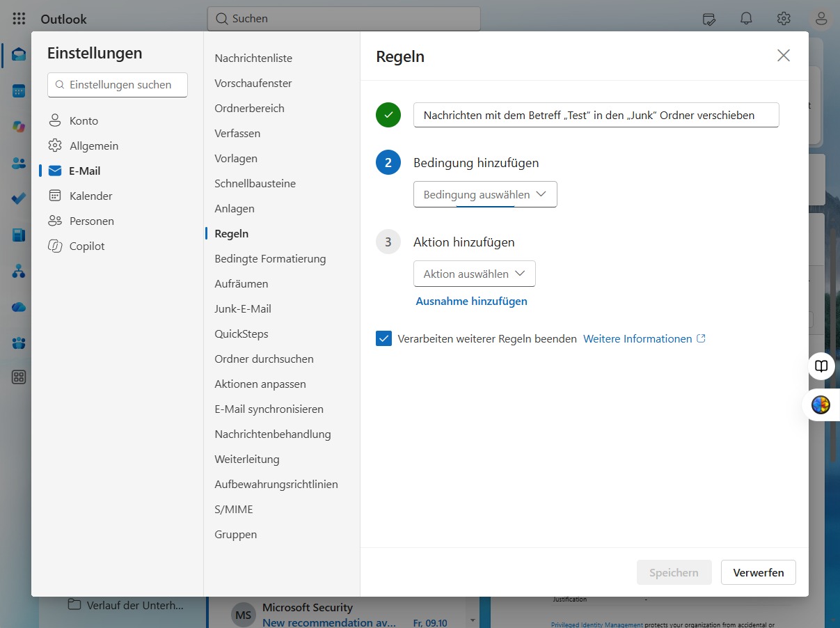Open the 'Weitere Informationen' link
The width and height of the screenshot is (840, 628).
(x=644, y=338)
